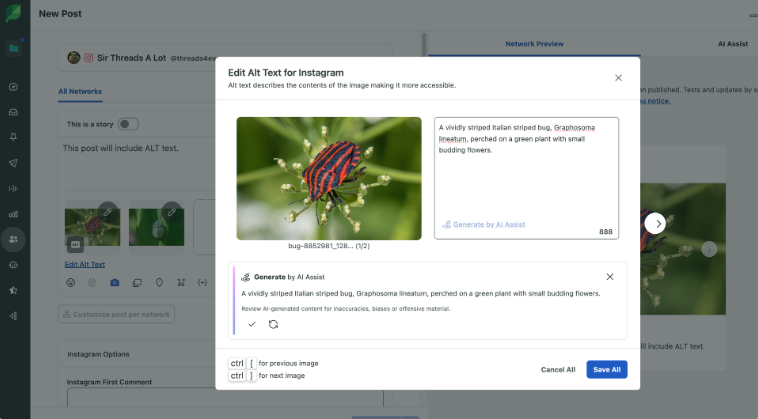Accept the AI-generated alt text checkmark
758x419 pixels.
click(252, 324)
